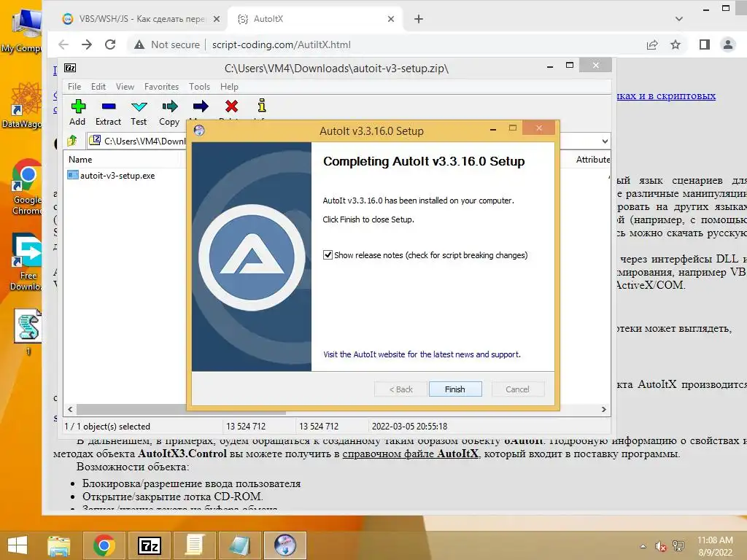The width and height of the screenshot is (747, 560).
Task: Select script file named 1 on desktop
Action: (28, 332)
